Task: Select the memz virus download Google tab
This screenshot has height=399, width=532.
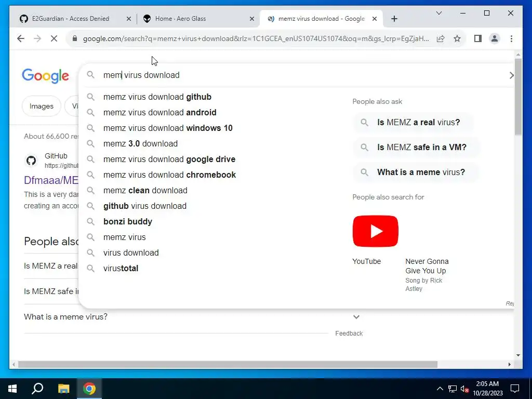Action: pyautogui.click(x=321, y=19)
